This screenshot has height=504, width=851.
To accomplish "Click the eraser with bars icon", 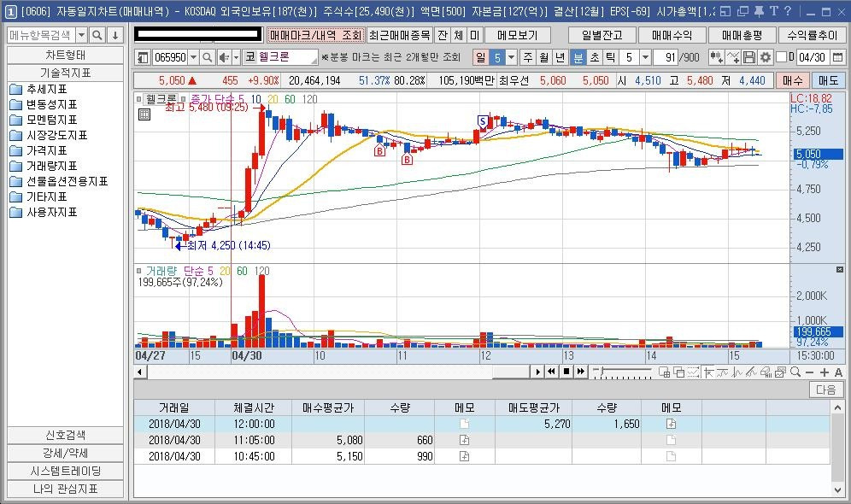I will [766, 372].
